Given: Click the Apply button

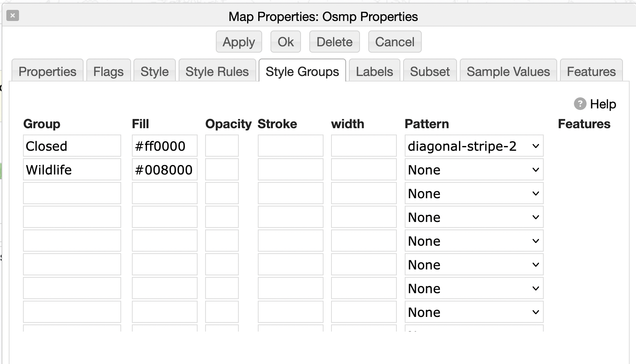Looking at the screenshot, I should point(238,42).
